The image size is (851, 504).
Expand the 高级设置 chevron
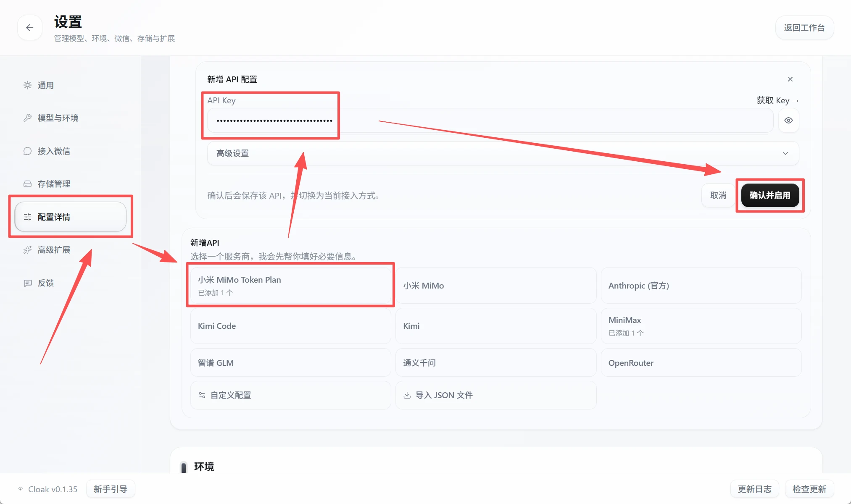(785, 153)
